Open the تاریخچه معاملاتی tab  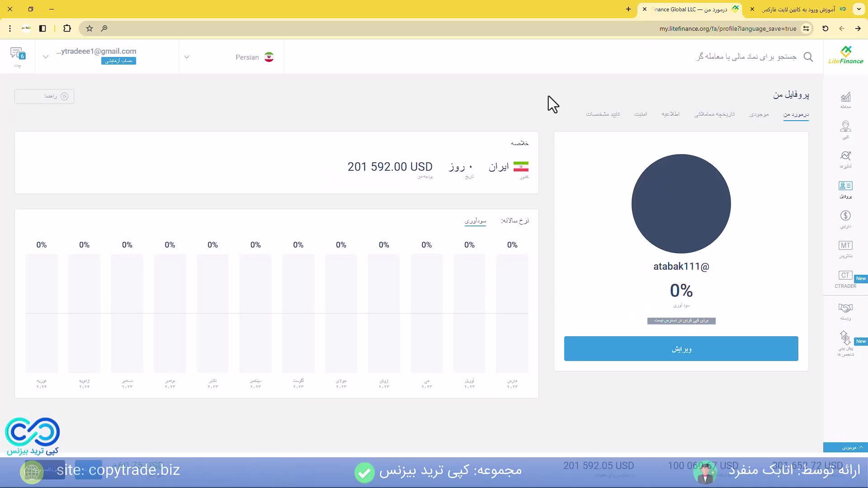[714, 114]
